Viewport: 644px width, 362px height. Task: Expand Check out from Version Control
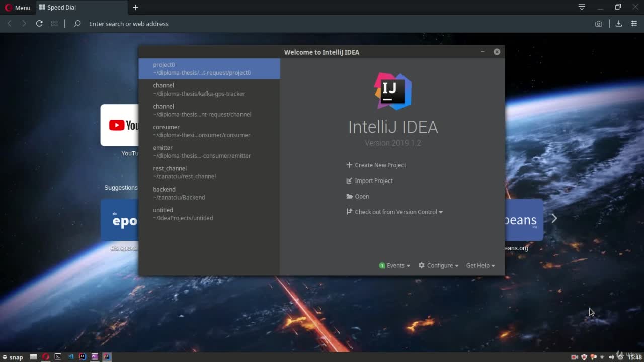pyautogui.click(x=394, y=212)
